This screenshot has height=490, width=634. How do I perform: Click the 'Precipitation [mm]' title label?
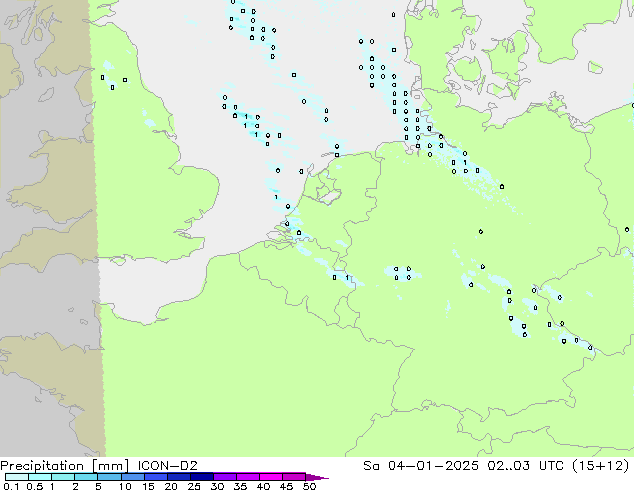[x=65, y=466]
